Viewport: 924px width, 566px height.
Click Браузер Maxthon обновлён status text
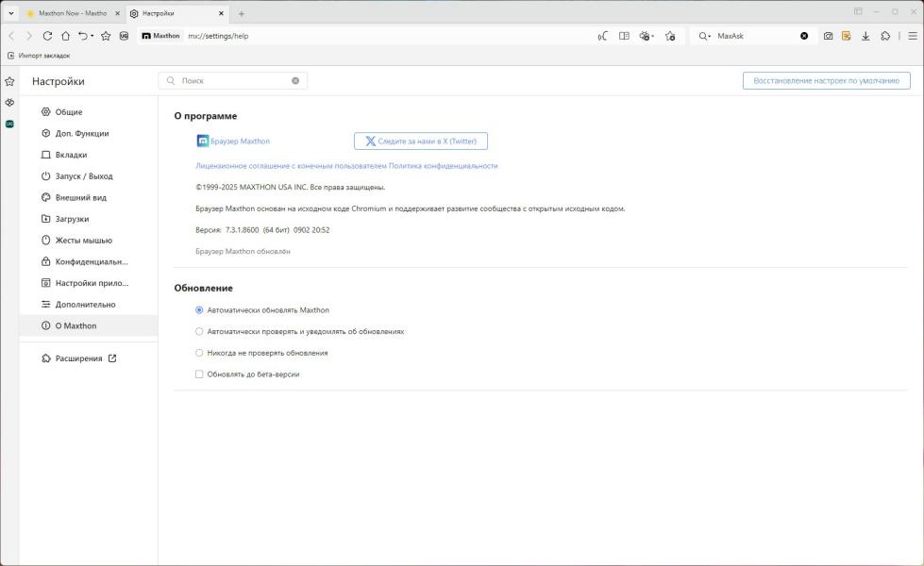pos(243,252)
